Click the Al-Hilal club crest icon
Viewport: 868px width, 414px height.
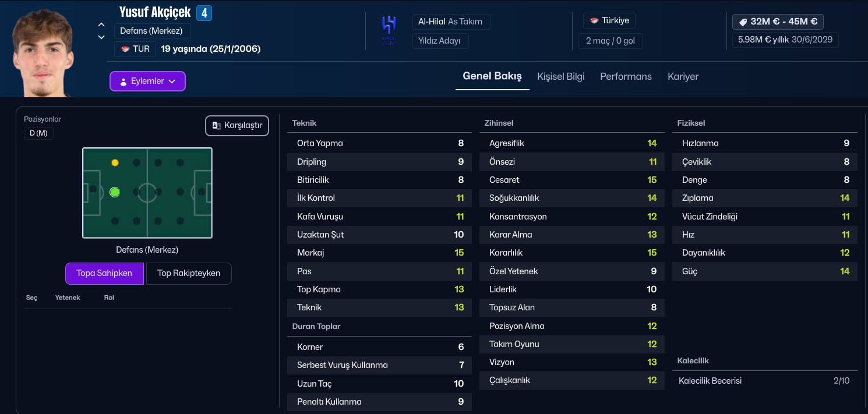389,29
